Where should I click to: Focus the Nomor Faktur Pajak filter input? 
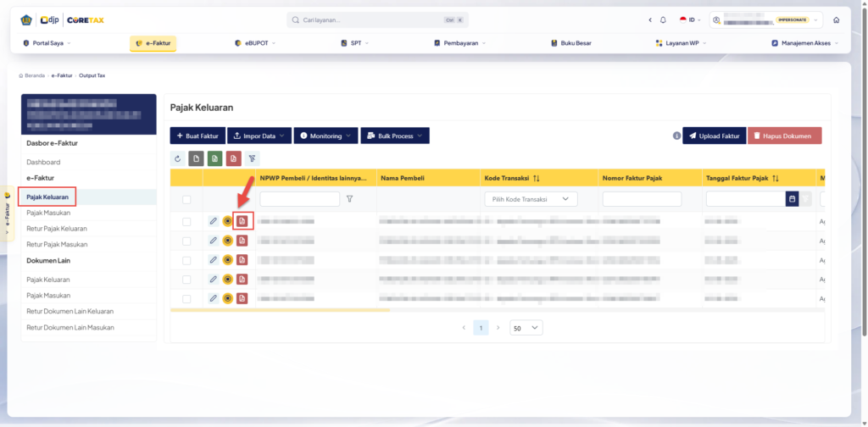click(x=643, y=199)
